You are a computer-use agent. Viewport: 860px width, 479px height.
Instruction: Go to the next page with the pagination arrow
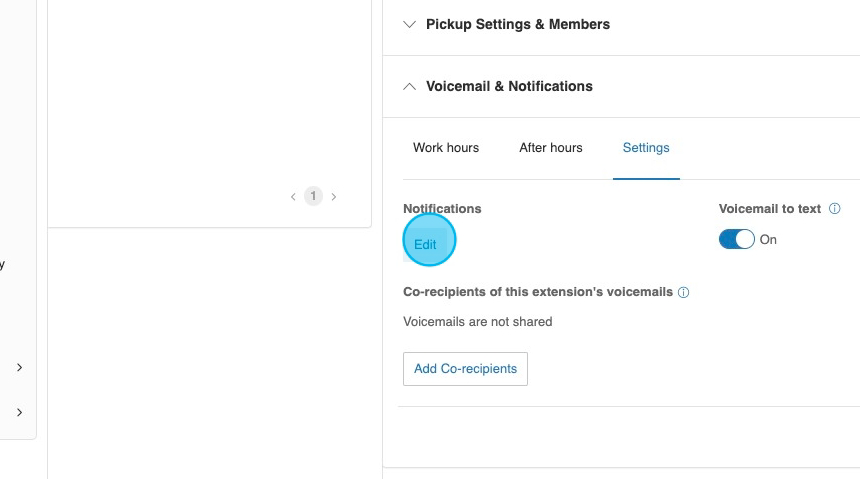coord(334,197)
